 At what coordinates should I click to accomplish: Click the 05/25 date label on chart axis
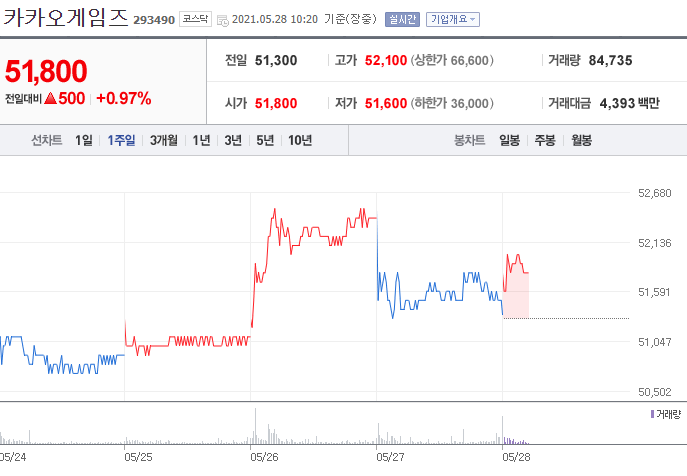pos(138,457)
